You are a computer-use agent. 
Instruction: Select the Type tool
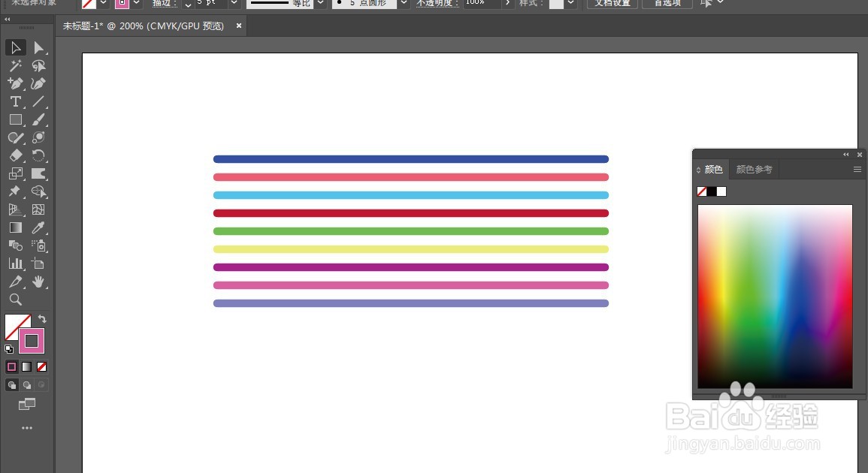[x=15, y=101]
